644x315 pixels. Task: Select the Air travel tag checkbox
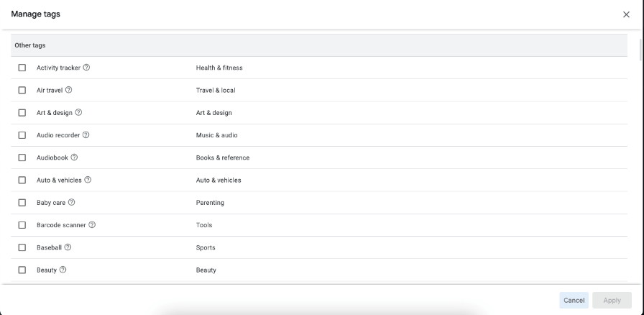point(22,90)
